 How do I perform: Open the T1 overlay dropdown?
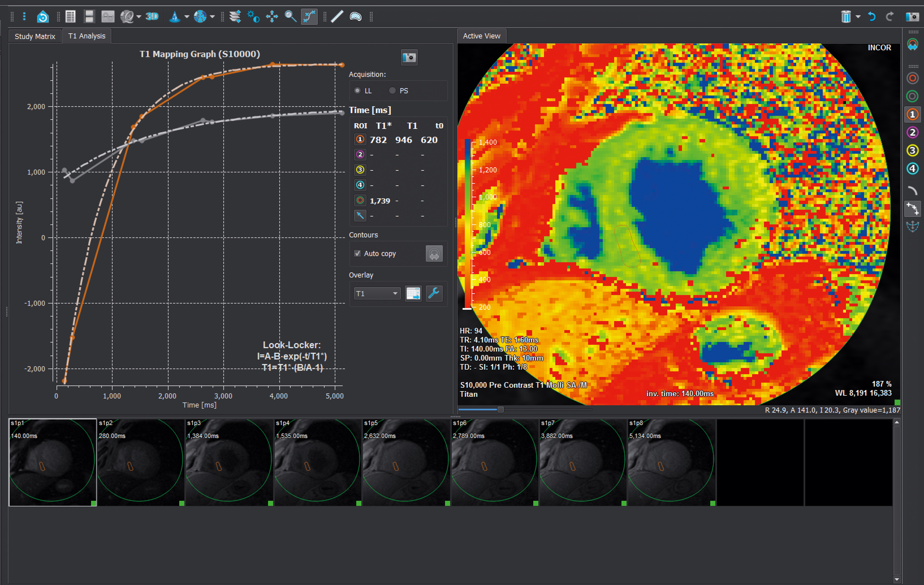pyautogui.click(x=377, y=293)
